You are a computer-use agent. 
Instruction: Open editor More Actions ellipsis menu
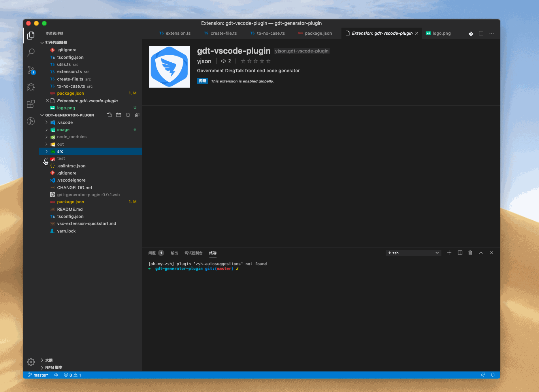492,33
